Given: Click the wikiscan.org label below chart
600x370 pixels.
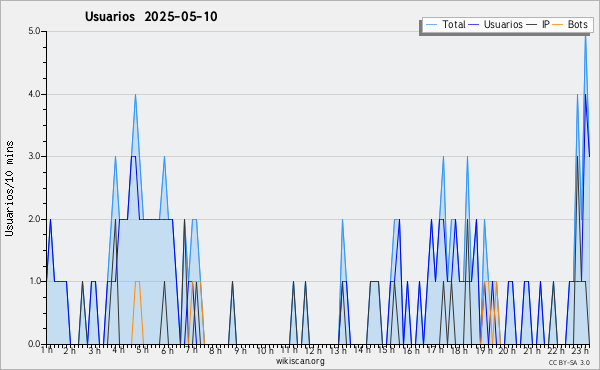Looking at the screenshot, I should [300, 361].
